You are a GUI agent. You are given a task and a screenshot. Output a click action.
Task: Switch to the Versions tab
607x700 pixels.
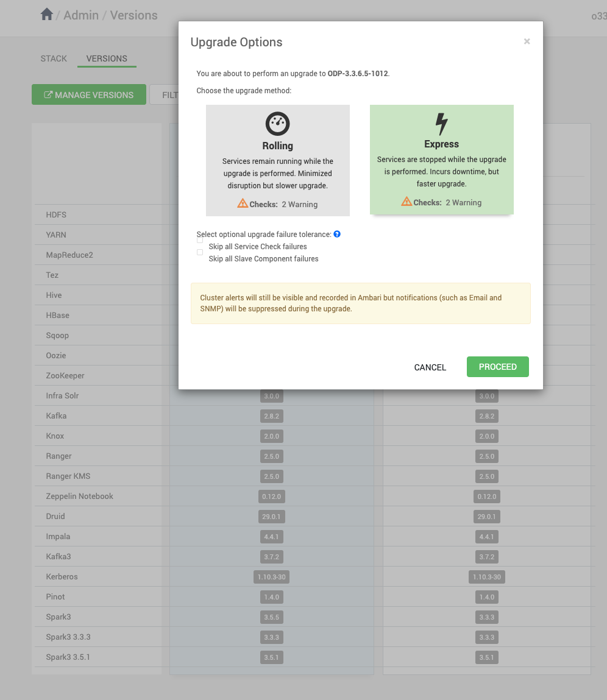107,58
